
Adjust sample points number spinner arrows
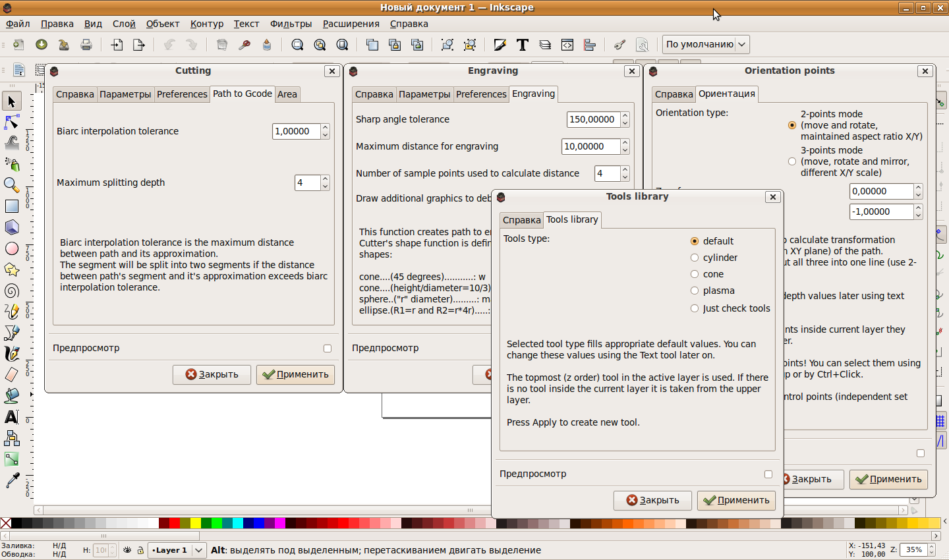click(625, 173)
